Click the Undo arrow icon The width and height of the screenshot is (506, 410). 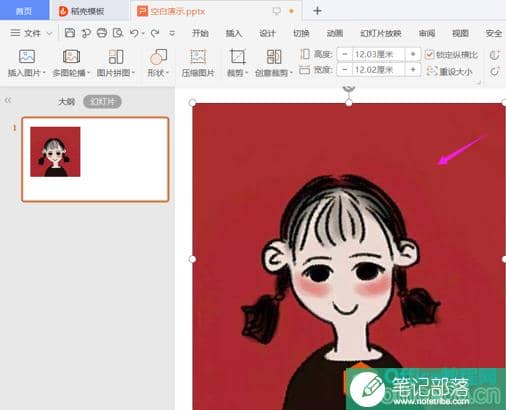tap(134, 33)
